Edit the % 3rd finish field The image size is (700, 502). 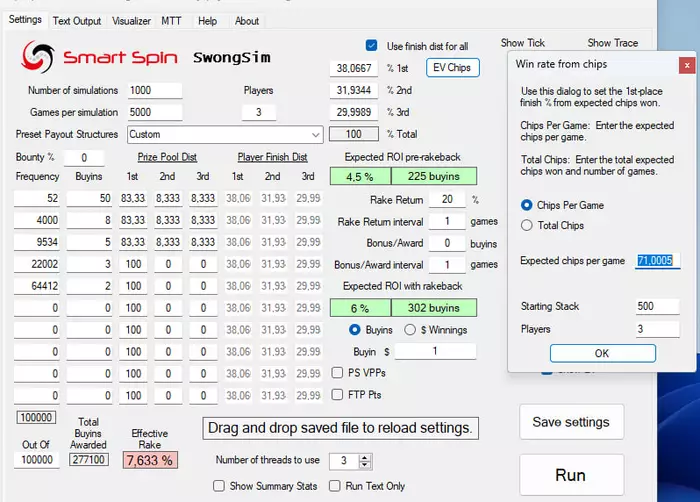pyautogui.click(x=354, y=112)
